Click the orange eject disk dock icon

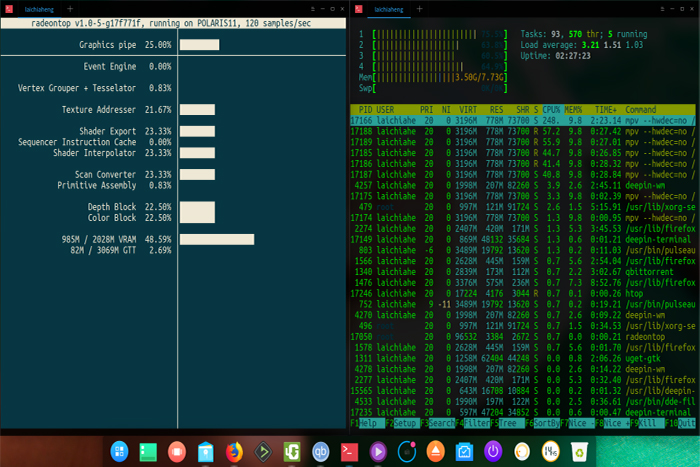point(435,451)
